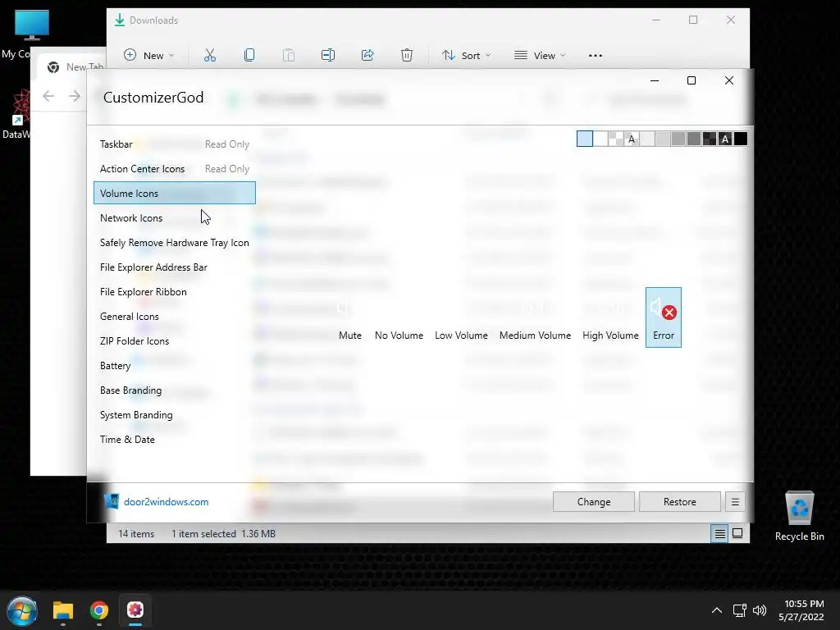The height and width of the screenshot is (630, 840).
Task: Click Cut icon in the Downloads toolbar
Action: (x=210, y=55)
